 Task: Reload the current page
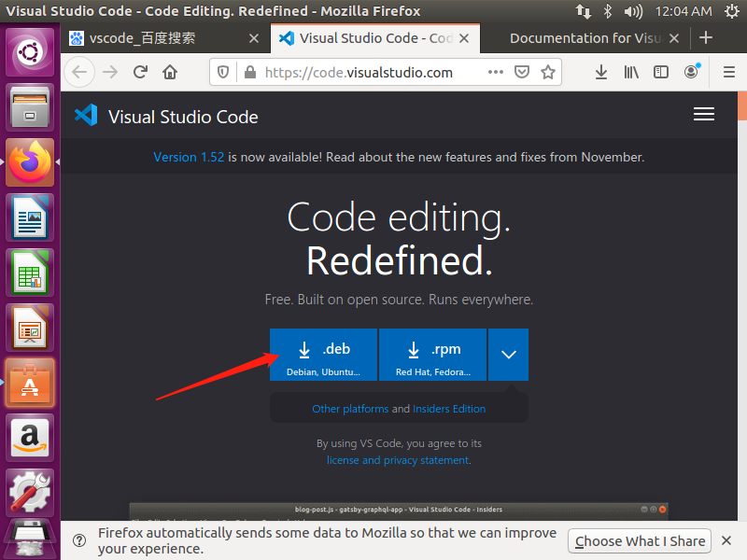pyautogui.click(x=141, y=73)
